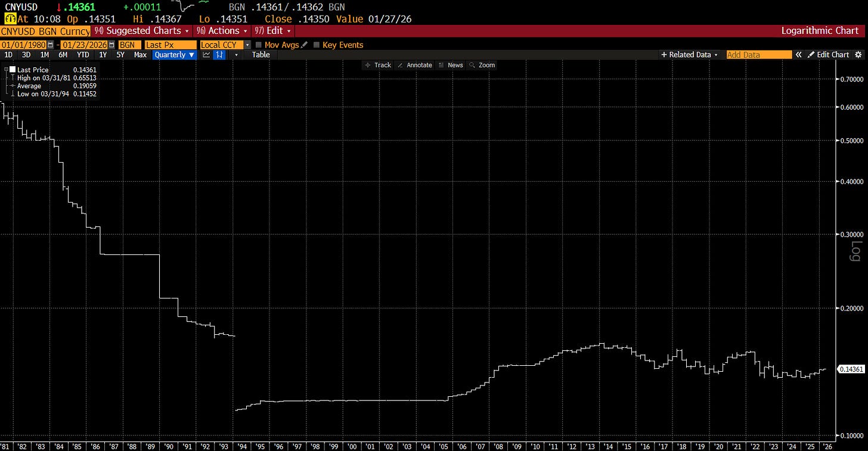Open the Edit dropdown menu
868x451 pixels.
point(272,30)
